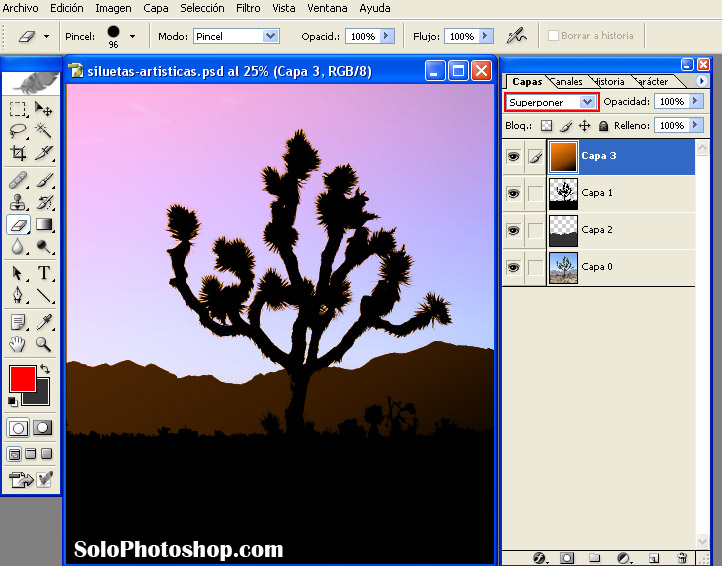
Task: Toggle visibility of Capa 0 layer
Action: pos(513,267)
